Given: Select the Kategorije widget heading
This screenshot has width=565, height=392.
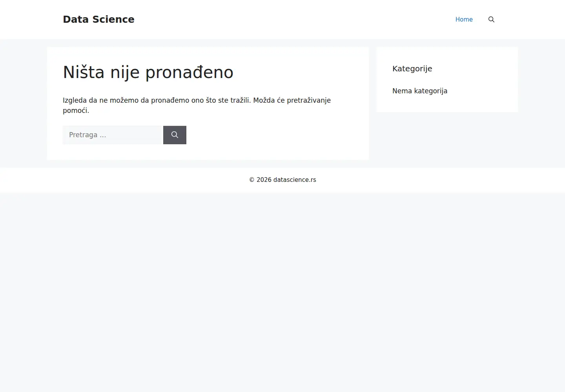Looking at the screenshot, I should click(412, 69).
